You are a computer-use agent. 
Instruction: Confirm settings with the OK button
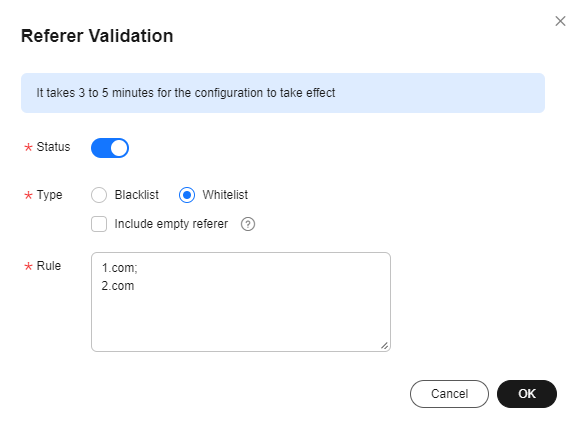527,394
